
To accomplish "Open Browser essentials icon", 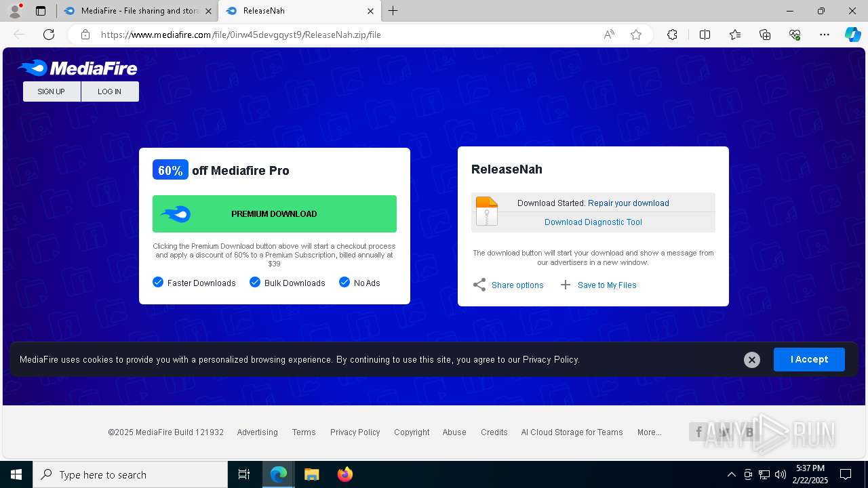I will (x=795, y=35).
